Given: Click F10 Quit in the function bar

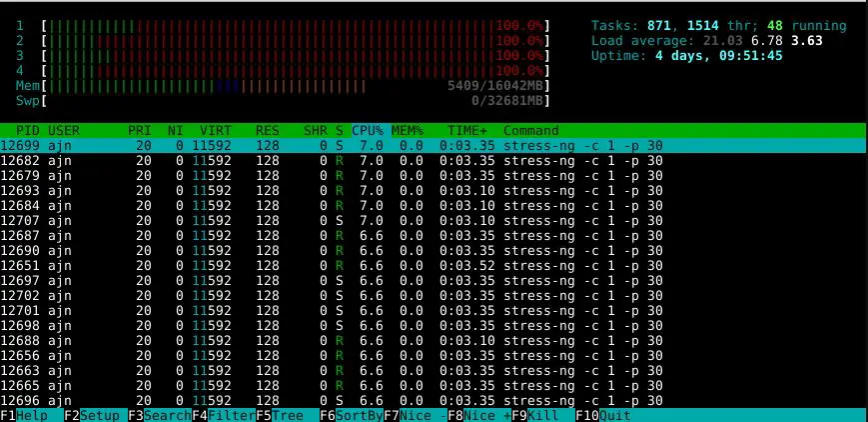Looking at the screenshot, I should (x=603, y=415).
